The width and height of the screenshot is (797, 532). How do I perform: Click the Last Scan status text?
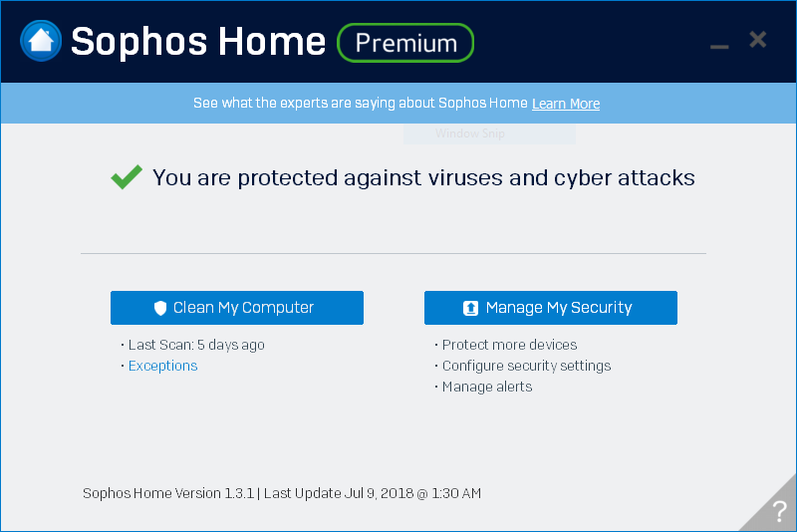pyautogui.click(x=196, y=345)
